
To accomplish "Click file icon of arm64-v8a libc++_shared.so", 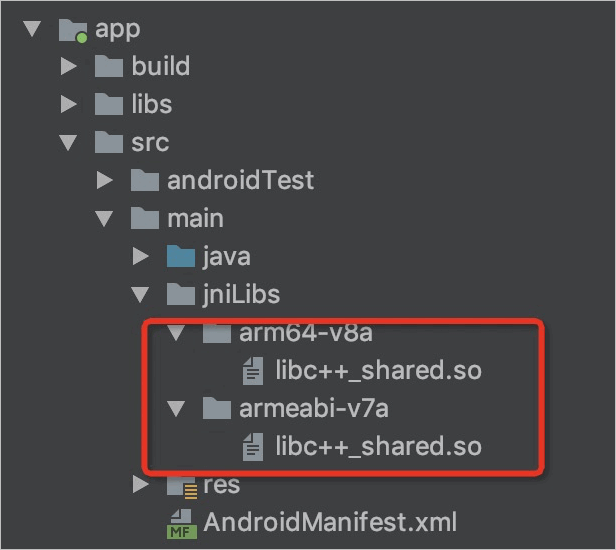I will pos(253,371).
